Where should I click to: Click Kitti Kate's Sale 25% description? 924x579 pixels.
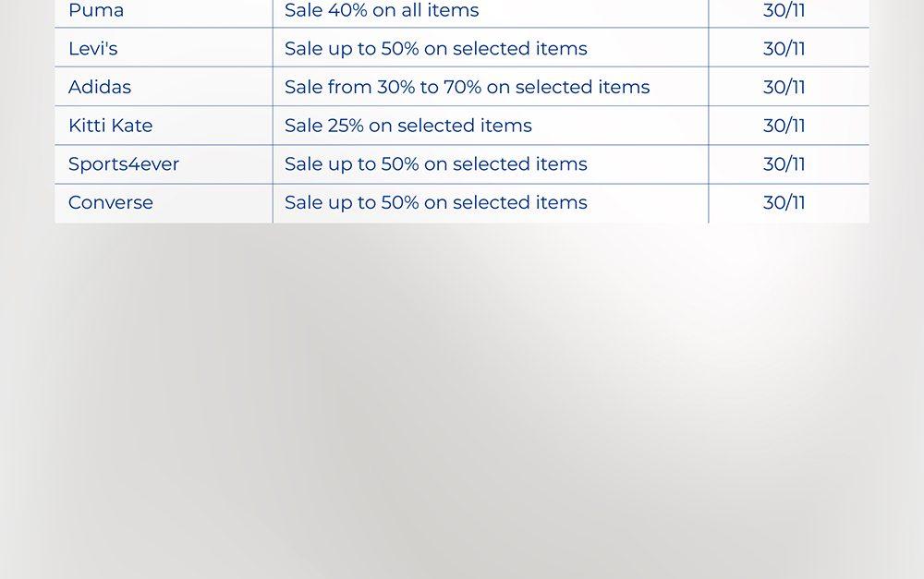(407, 126)
